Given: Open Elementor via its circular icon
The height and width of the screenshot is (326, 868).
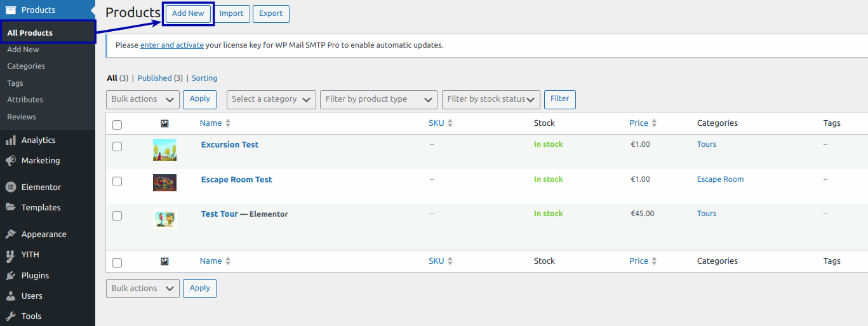Looking at the screenshot, I should pos(11,187).
